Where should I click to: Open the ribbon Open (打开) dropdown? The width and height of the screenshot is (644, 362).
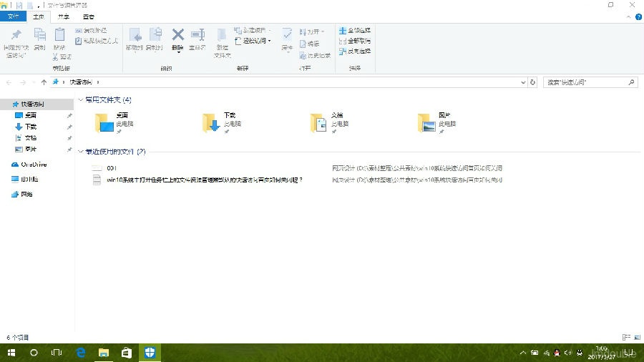pyautogui.click(x=312, y=31)
